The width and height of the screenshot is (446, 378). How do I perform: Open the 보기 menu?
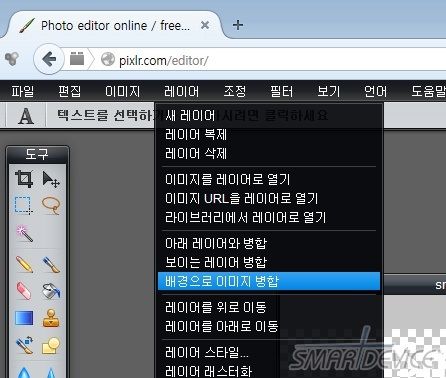[329, 91]
